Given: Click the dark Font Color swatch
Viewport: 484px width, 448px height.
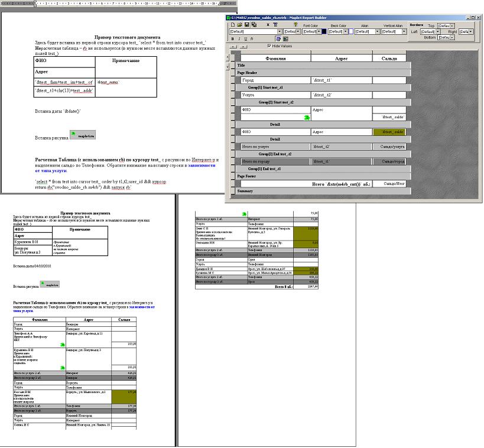Looking at the screenshot, I should coord(323,31).
